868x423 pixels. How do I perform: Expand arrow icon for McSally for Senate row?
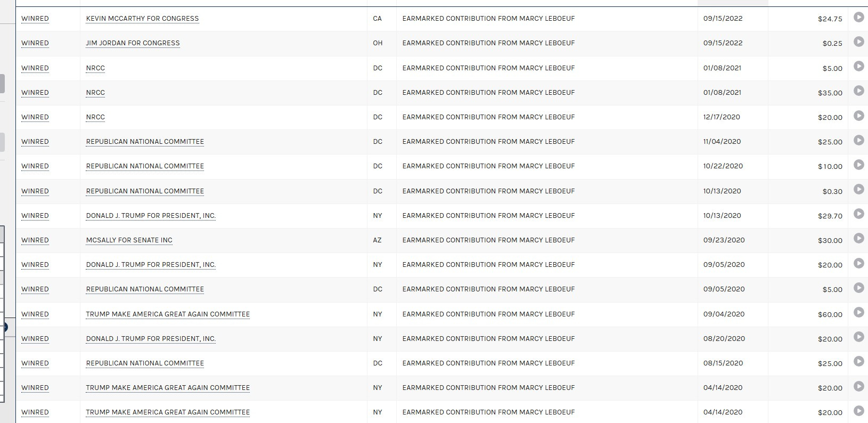tap(858, 238)
